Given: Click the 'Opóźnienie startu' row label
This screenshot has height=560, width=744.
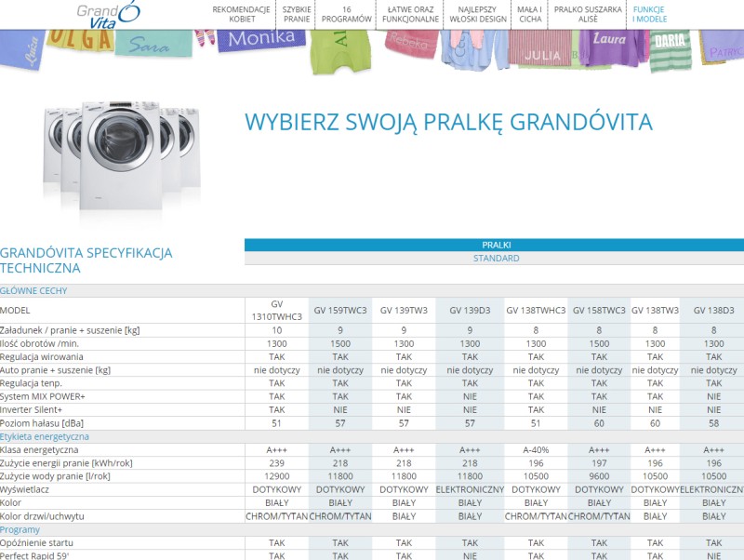Looking at the screenshot, I should click(38, 543).
